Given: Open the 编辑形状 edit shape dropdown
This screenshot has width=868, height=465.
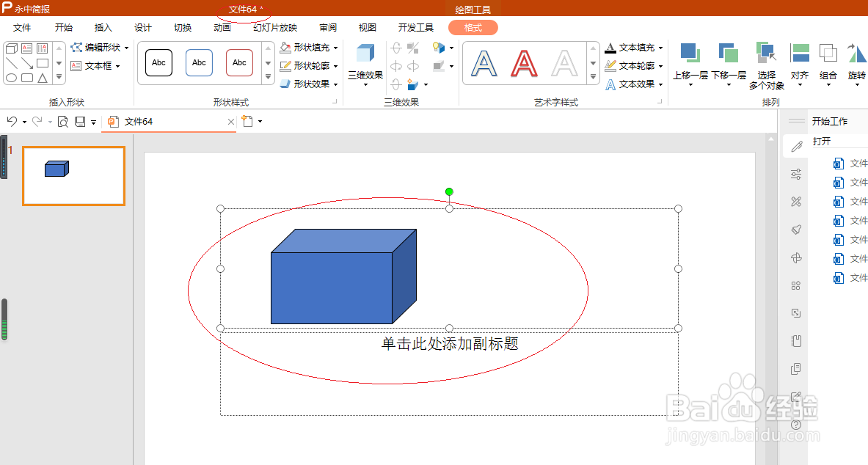Looking at the screenshot, I should click(x=99, y=48).
